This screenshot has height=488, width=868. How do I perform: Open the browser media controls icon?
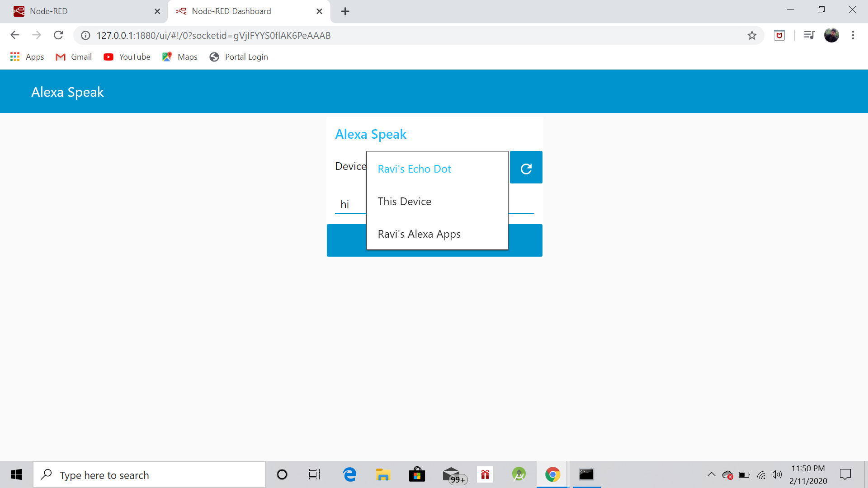(x=809, y=35)
